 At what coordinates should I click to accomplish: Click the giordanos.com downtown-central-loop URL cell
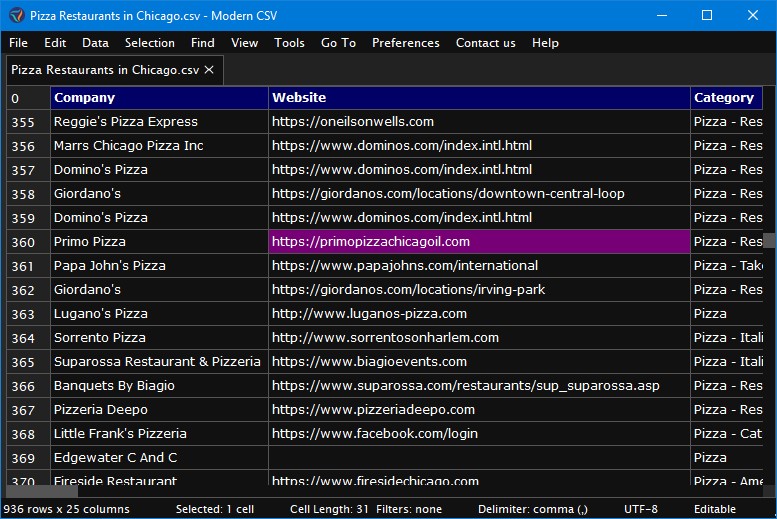(479, 194)
